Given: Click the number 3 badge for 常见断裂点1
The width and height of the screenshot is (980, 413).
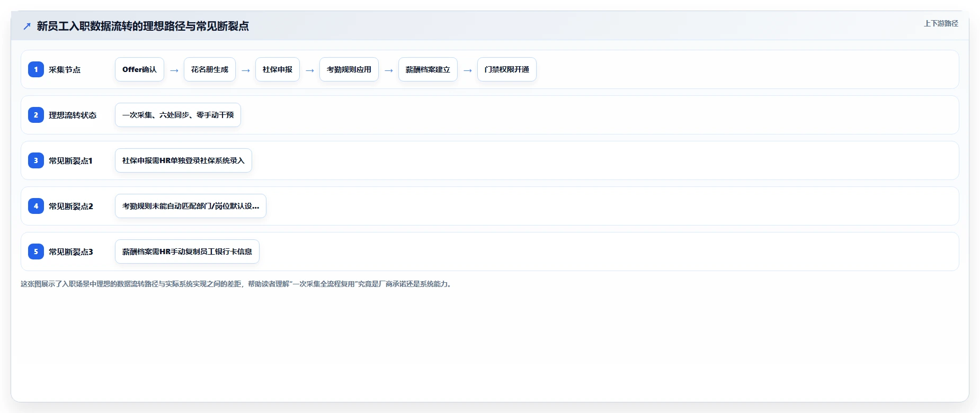Looking at the screenshot, I should click(x=36, y=160).
